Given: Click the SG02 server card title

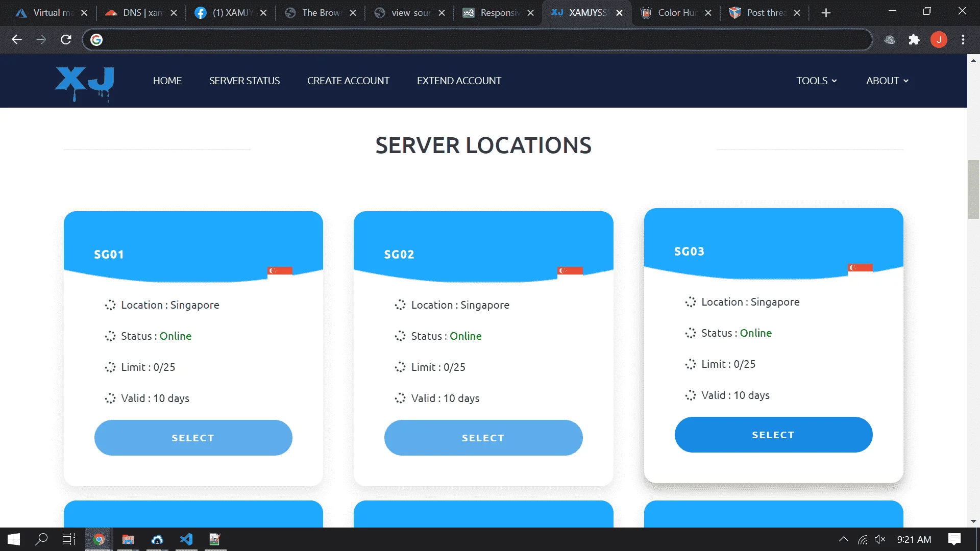Looking at the screenshot, I should (x=399, y=255).
